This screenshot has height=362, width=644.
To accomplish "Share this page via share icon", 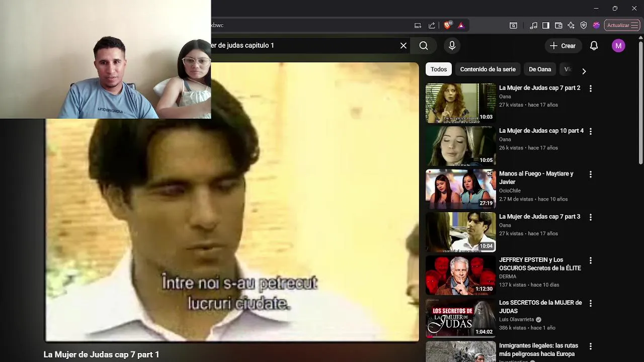I will tap(432, 25).
